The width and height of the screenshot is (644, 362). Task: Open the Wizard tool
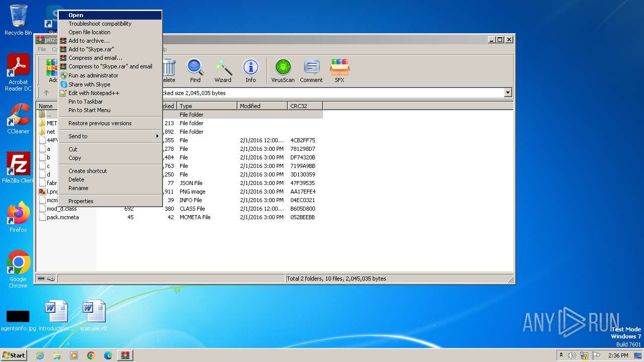(223, 71)
